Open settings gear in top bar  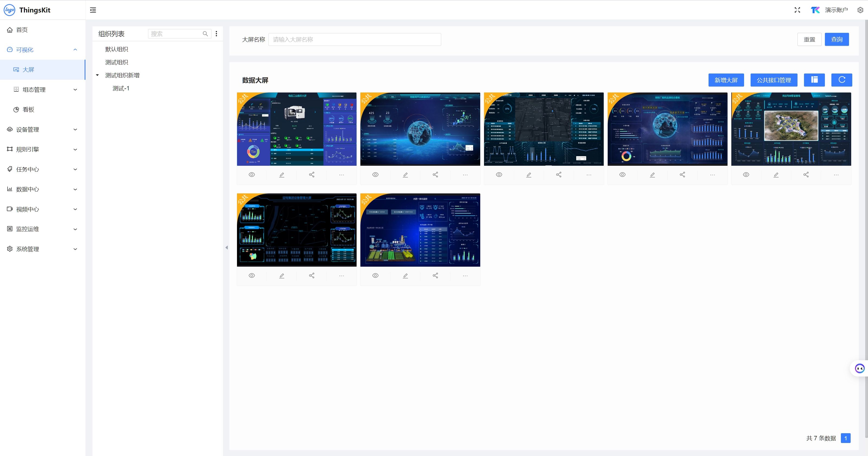(x=860, y=10)
